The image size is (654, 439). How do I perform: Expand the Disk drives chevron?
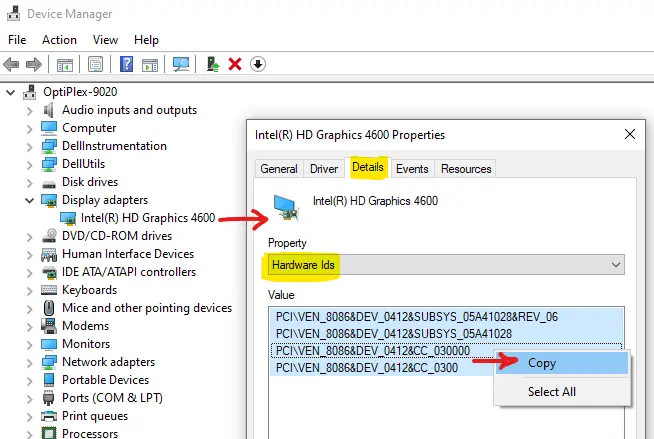coord(29,183)
